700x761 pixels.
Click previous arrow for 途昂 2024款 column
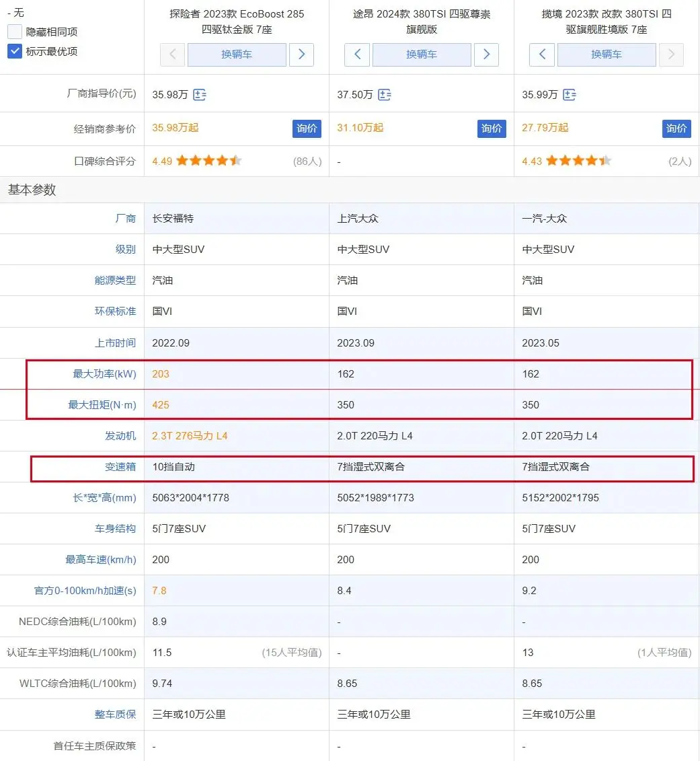(x=357, y=55)
